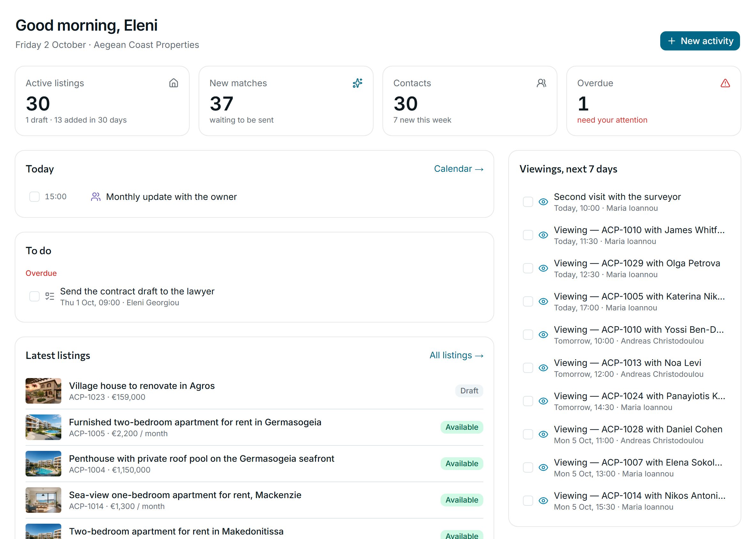This screenshot has width=756, height=539.
Task: Open the Calendar link in Today panel
Action: coord(458,169)
